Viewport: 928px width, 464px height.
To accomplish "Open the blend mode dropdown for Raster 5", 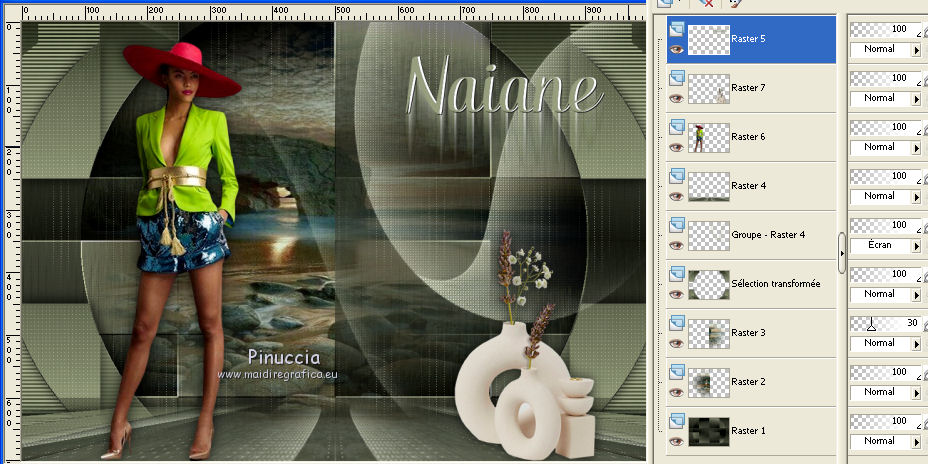I will 916,50.
